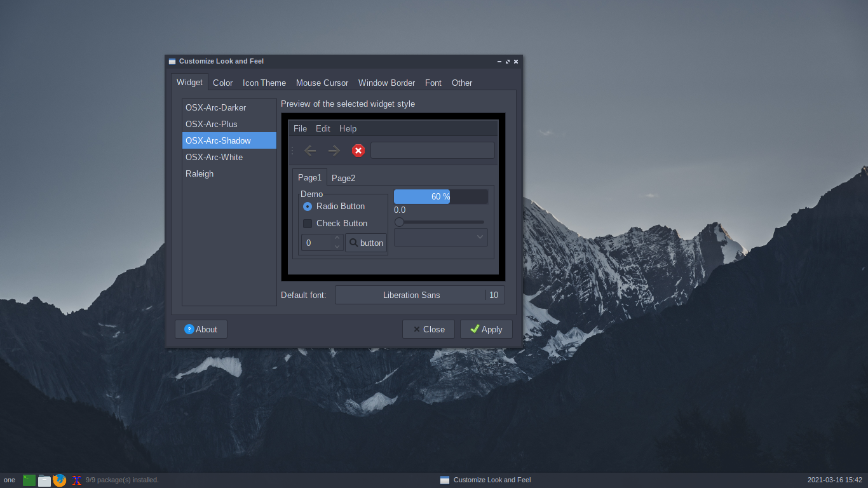Select the Raleigh theme
868x488 pixels.
point(229,173)
